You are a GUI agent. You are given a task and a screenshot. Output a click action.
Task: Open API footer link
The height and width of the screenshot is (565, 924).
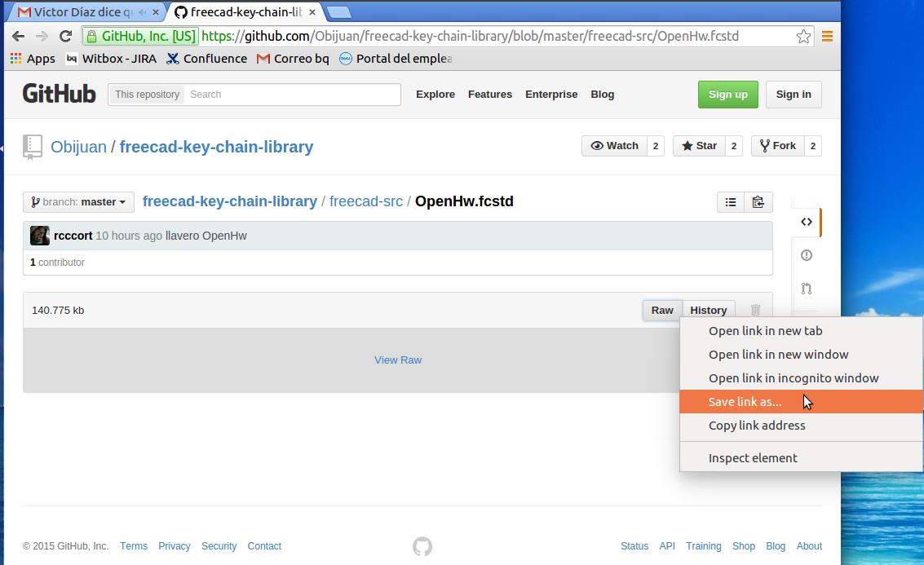[667, 546]
